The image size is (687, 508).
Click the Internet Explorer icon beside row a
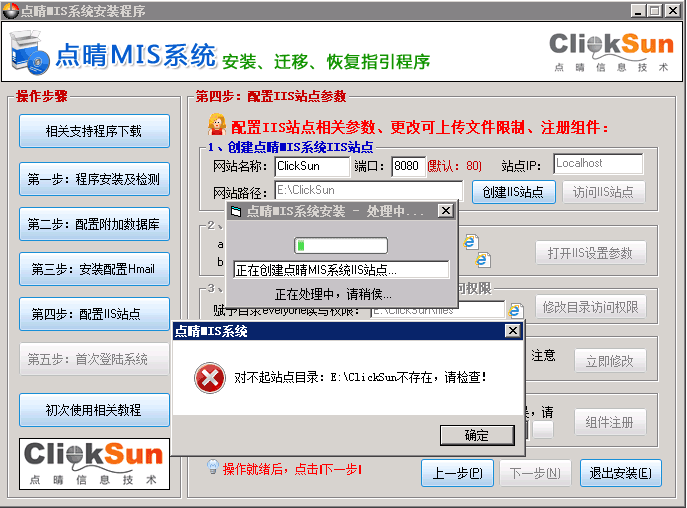471,242
